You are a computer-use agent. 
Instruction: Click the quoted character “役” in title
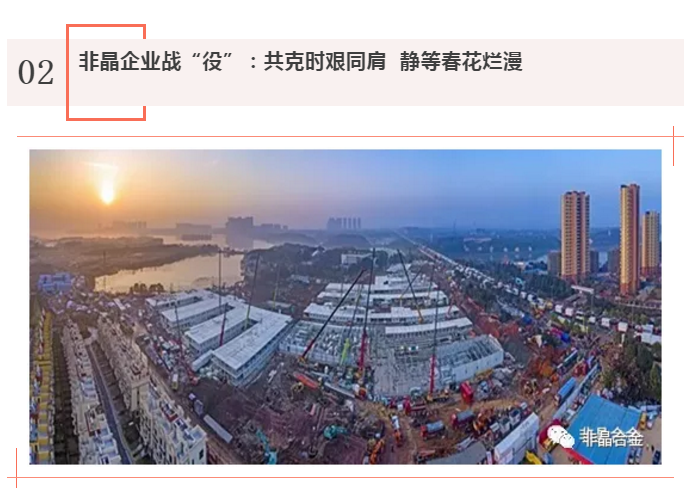(212, 61)
